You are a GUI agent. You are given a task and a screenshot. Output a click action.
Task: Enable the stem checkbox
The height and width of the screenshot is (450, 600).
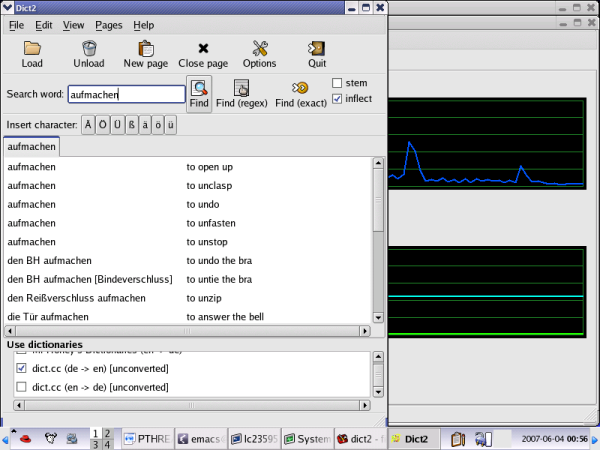[337, 83]
